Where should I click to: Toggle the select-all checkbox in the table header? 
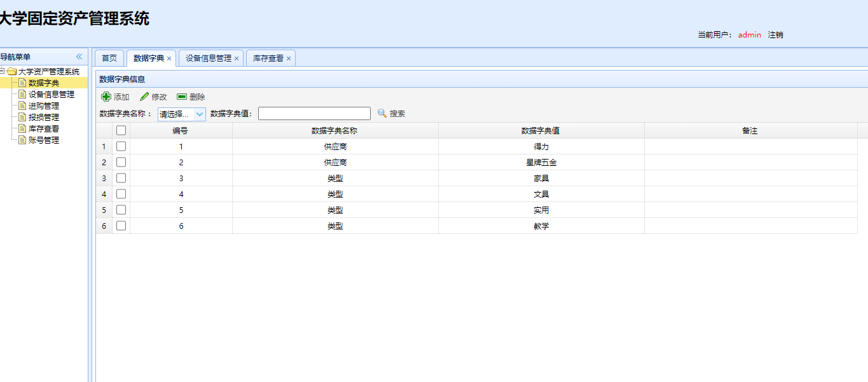click(x=121, y=130)
